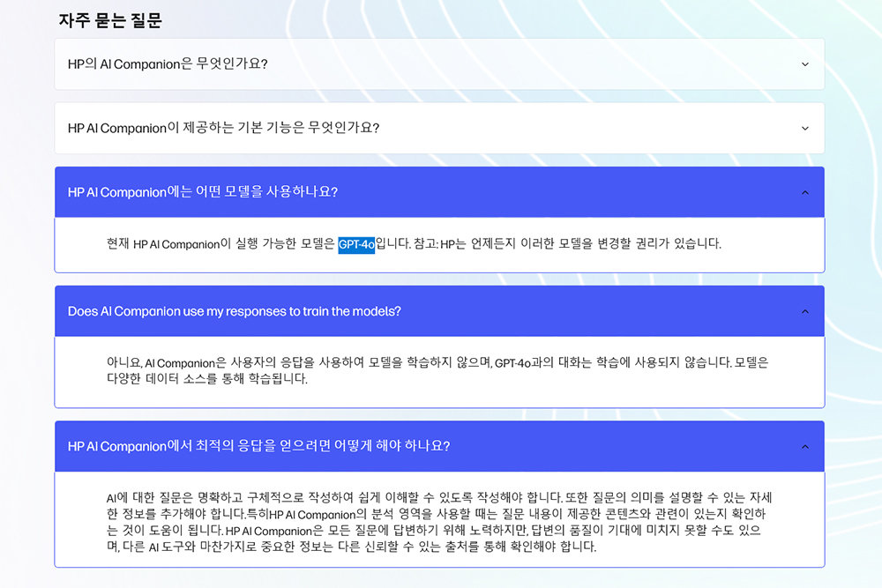Collapse chevron on the 어떤 모델 question

804,192
